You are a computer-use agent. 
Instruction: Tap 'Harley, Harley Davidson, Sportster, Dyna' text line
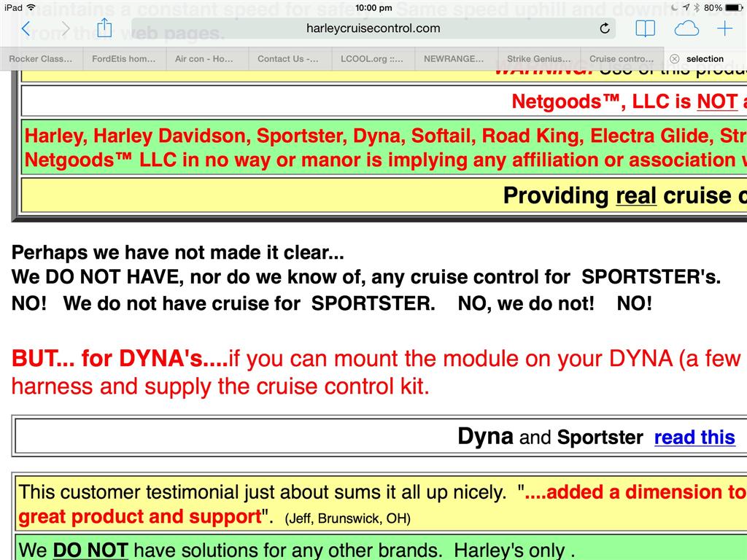click(x=385, y=136)
